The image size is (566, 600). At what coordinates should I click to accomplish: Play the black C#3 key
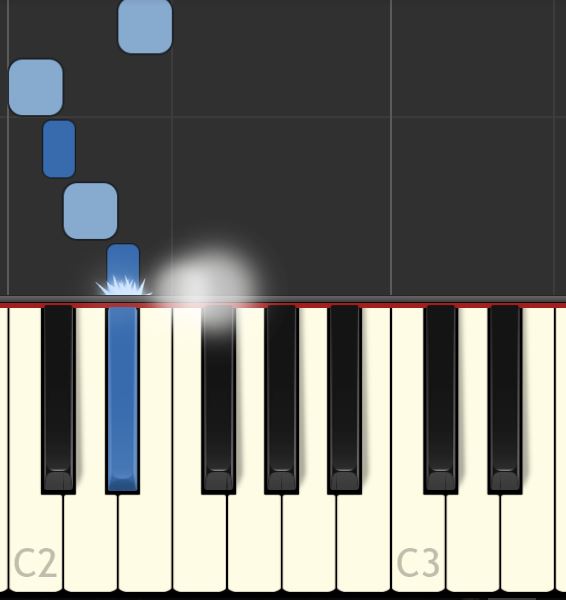click(440, 398)
